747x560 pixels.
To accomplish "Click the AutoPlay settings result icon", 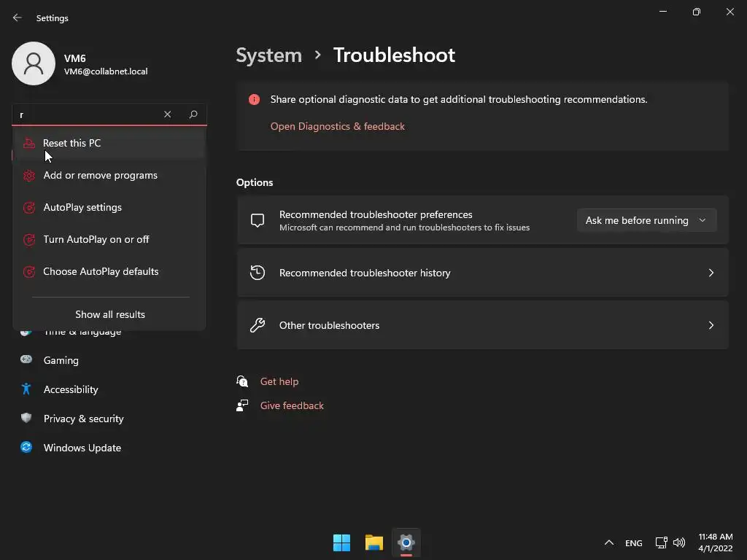I will [29, 208].
